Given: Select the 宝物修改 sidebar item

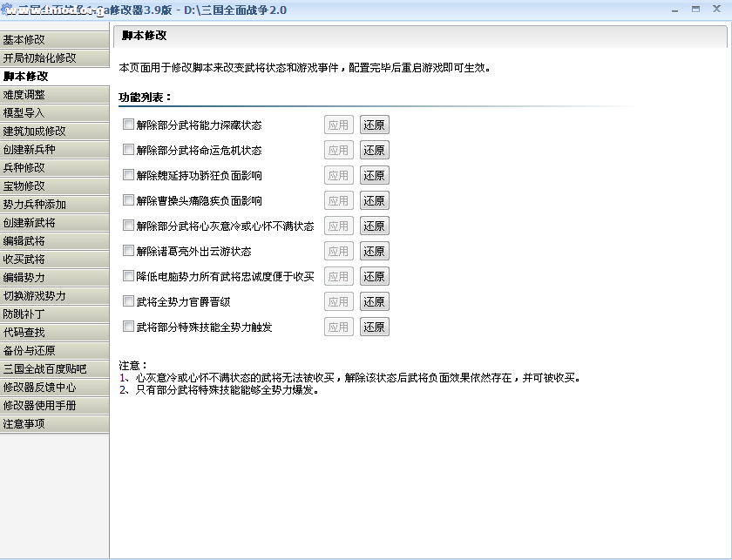Looking at the screenshot, I should (x=54, y=186).
